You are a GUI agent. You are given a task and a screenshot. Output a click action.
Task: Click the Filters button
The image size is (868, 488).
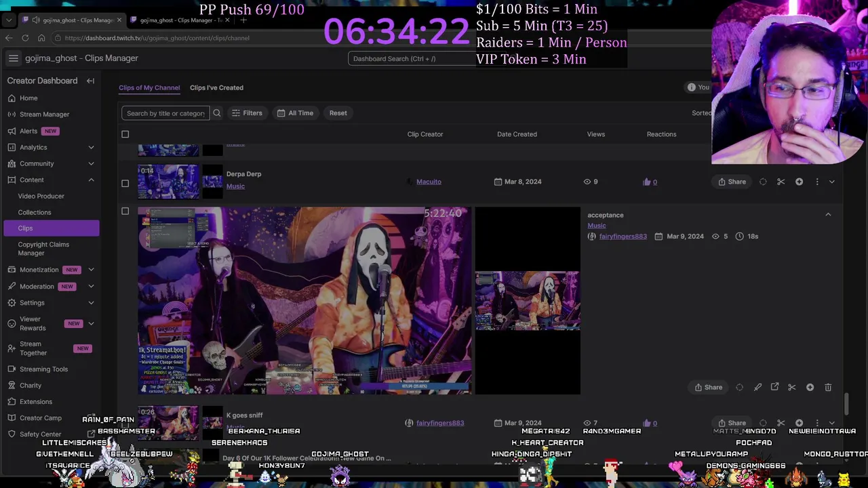click(247, 113)
